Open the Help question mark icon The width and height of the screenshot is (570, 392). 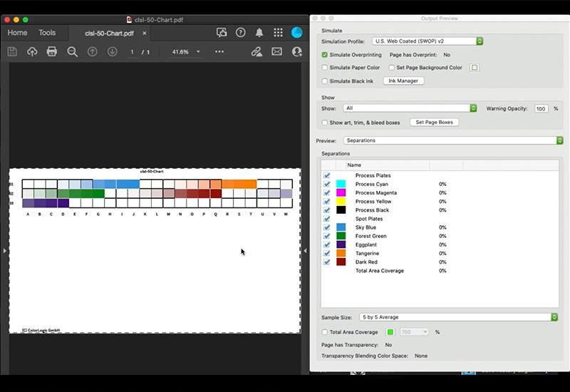tap(241, 33)
